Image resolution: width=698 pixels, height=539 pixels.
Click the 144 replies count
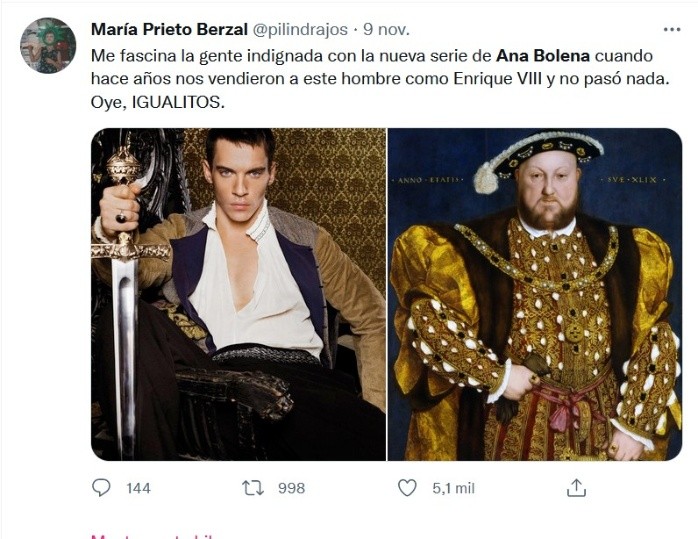pos(138,488)
